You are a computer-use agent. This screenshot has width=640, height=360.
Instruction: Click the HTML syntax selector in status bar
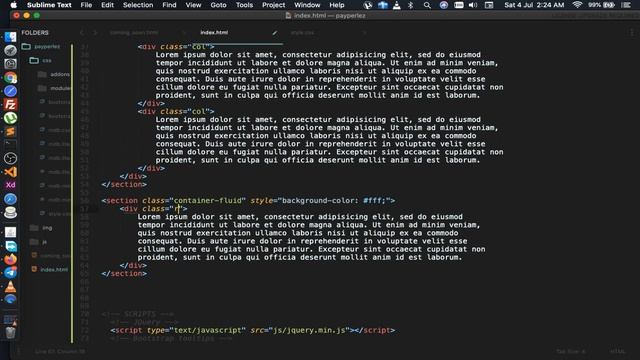click(x=618, y=351)
